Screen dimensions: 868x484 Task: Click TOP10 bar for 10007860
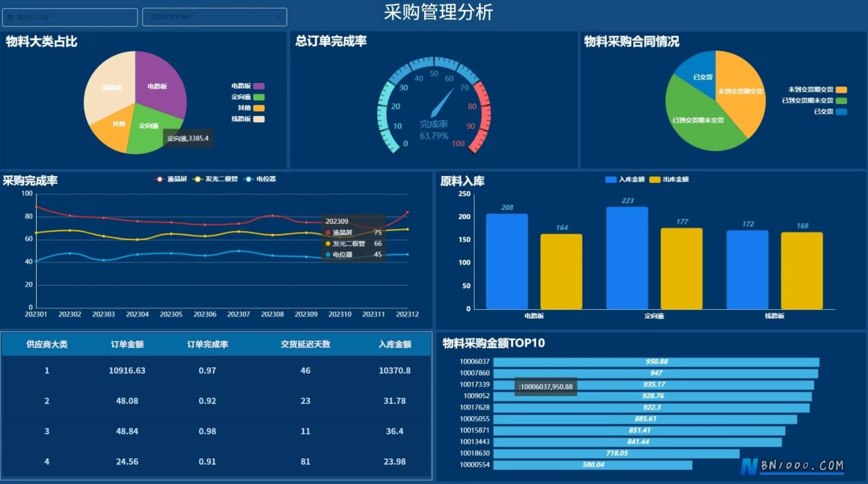click(x=656, y=373)
